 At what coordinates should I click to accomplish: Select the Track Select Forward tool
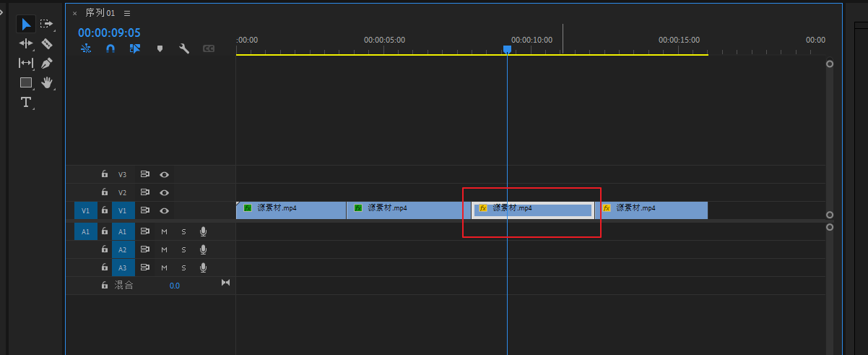[47, 25]
